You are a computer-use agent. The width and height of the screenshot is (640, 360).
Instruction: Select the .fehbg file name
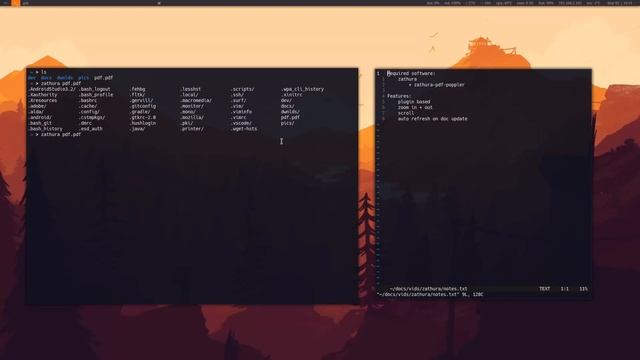coord(138,89)
